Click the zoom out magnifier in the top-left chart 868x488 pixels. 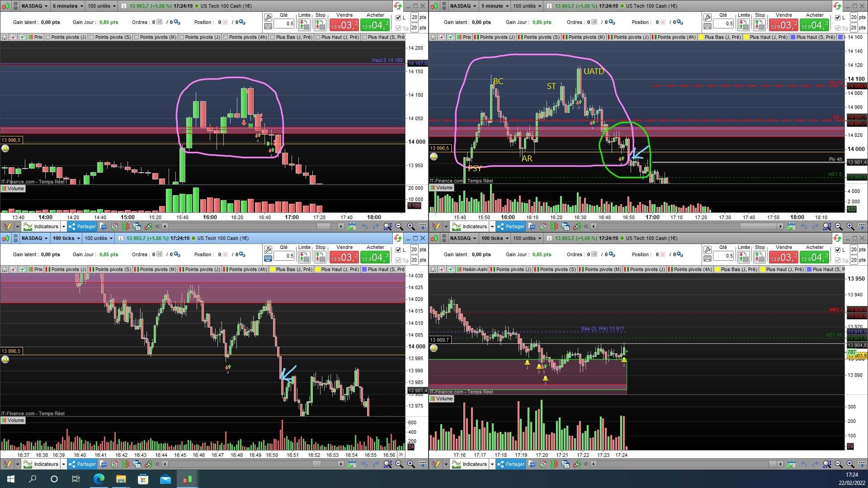pyautogui.click(x=399, y=226)
